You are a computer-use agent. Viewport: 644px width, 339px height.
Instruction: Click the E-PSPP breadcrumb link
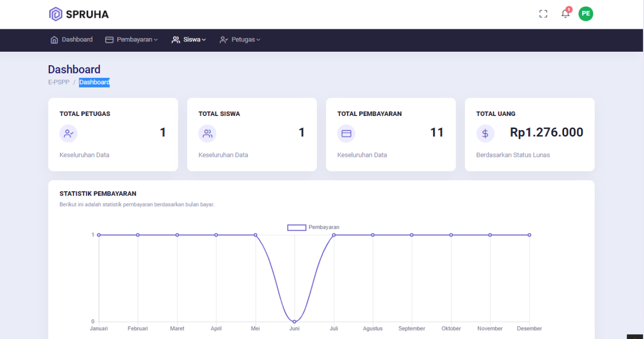[58, 82]
